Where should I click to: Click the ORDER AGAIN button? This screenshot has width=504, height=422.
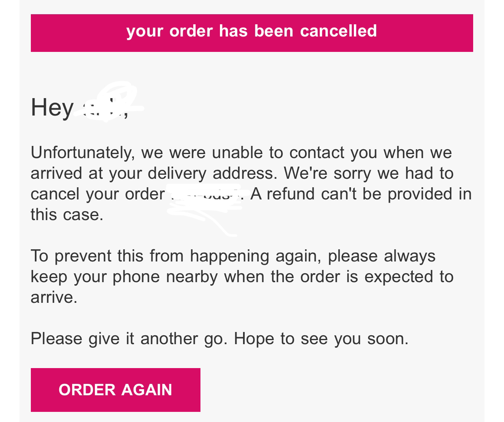click(115, 390)
